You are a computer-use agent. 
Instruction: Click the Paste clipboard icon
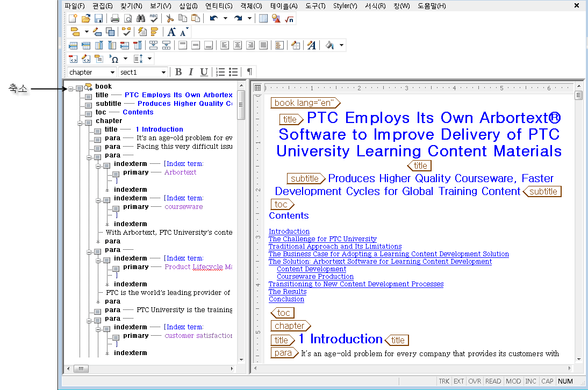pyautogui.click(x=196, y=18)
